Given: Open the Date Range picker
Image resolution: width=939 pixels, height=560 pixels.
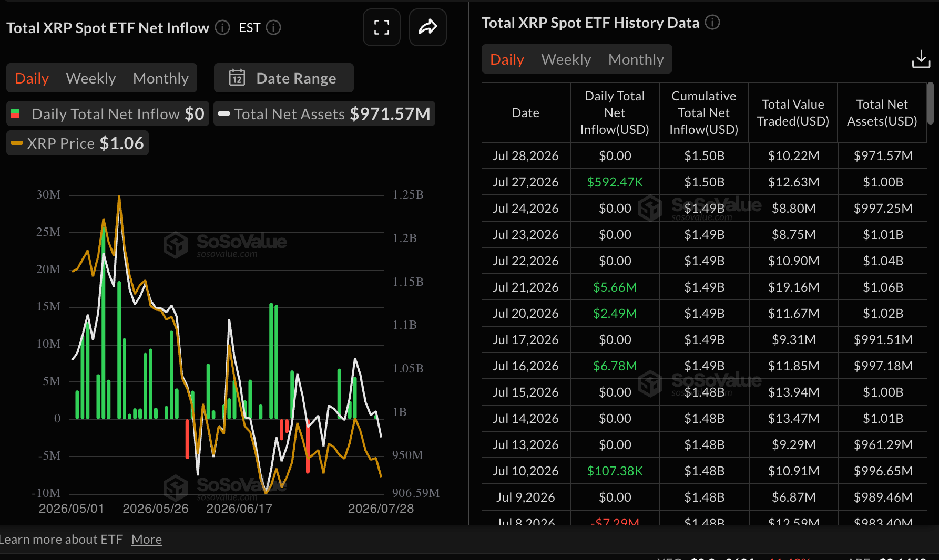Looking at the screenshot, I should (x=284, y=78).
